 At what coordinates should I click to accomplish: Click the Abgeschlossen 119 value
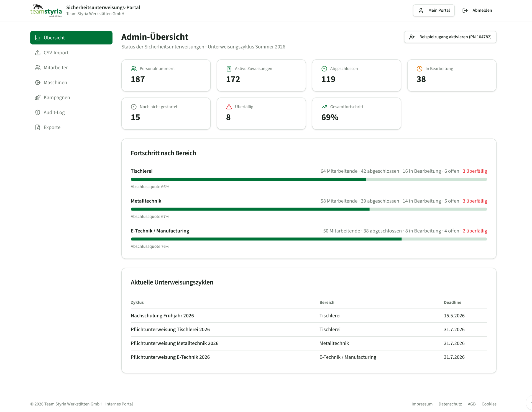(328, 79)
